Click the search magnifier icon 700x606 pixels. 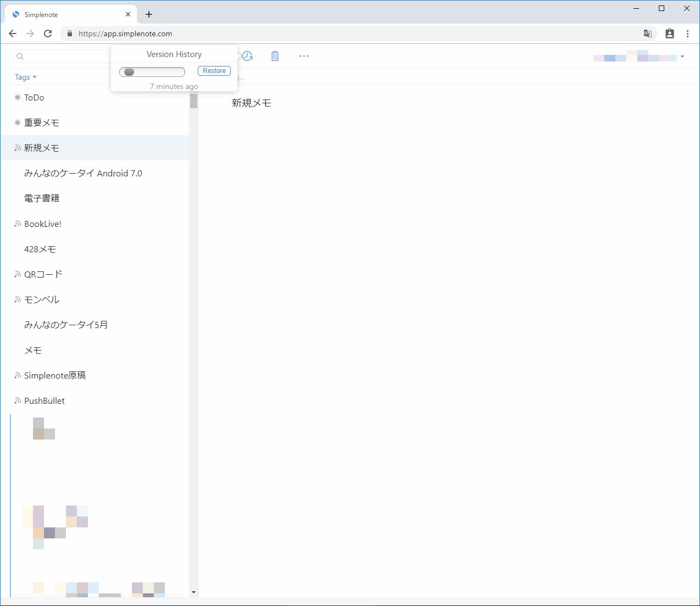click(20, 56)
